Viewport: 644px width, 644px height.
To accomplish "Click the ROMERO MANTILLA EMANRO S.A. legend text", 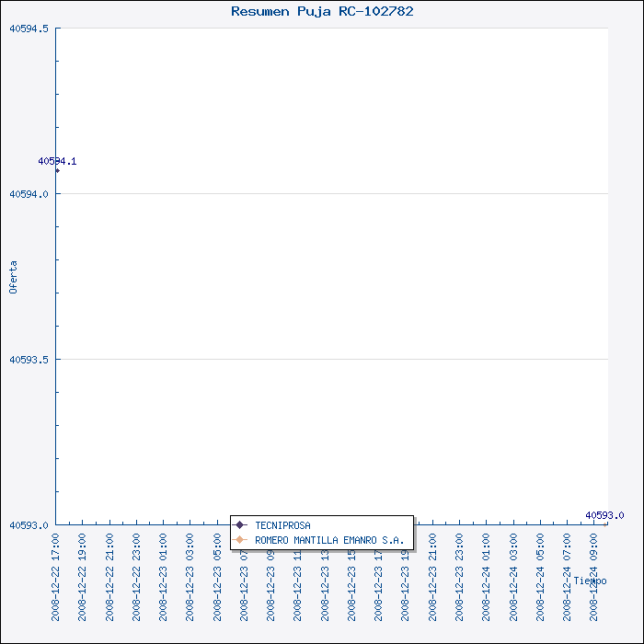I will pos(329,540).
